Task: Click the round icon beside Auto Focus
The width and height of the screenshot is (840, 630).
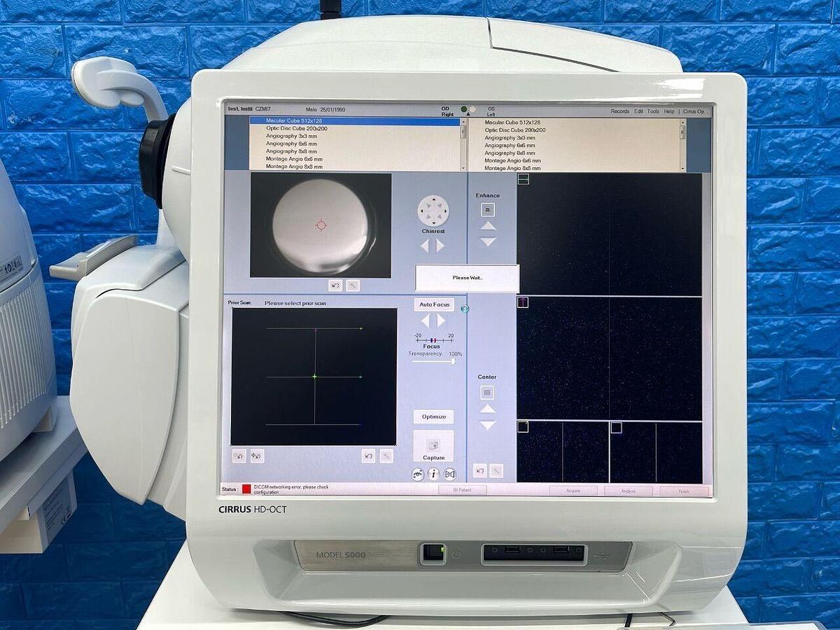Action: 464,309
